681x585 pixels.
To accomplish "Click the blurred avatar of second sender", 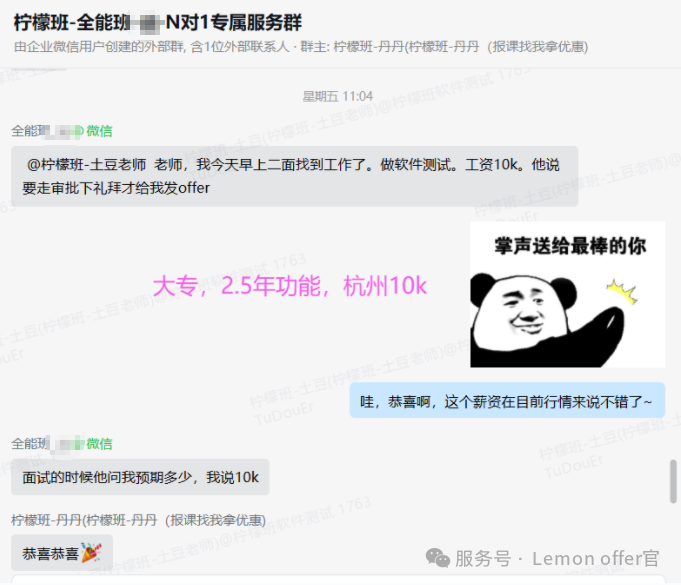I will [65, 444].
